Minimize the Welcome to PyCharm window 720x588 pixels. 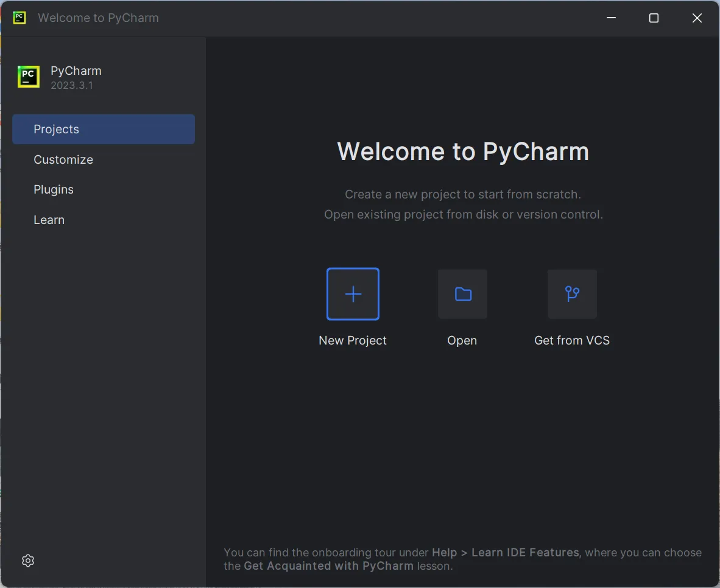tap(611, 18)
